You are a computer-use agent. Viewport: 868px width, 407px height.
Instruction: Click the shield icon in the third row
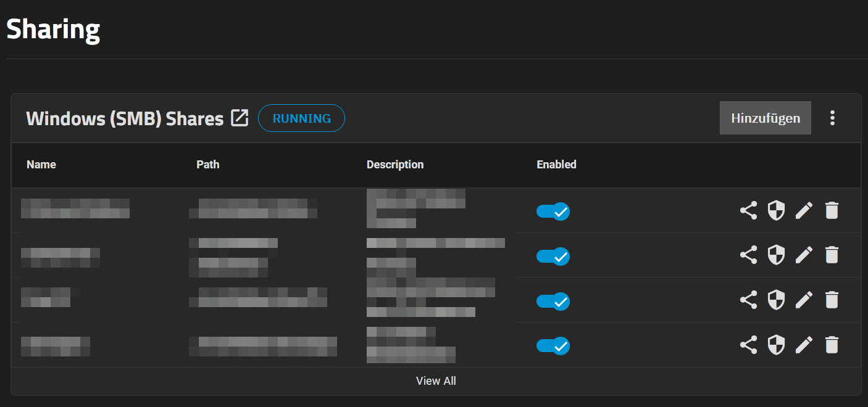coord(776,300)
